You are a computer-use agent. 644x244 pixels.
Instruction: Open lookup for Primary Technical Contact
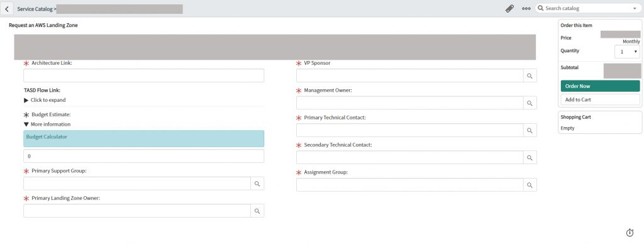pos(530,130)
